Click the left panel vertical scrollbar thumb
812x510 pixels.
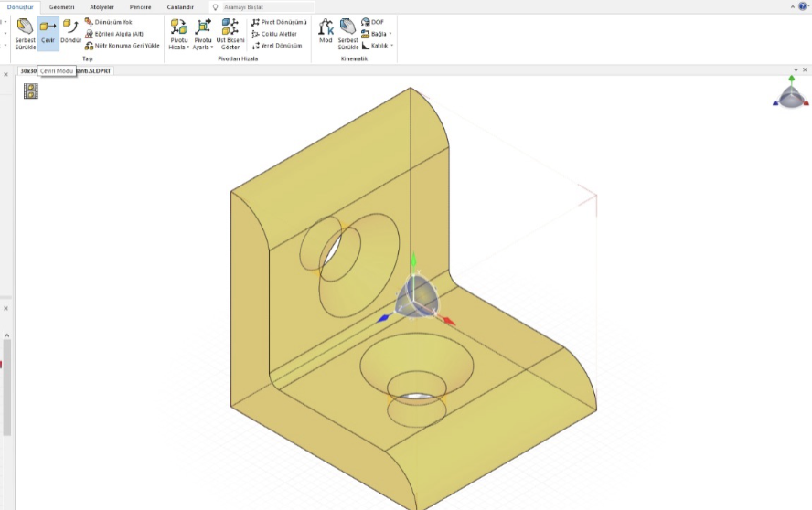pos(6,388)
